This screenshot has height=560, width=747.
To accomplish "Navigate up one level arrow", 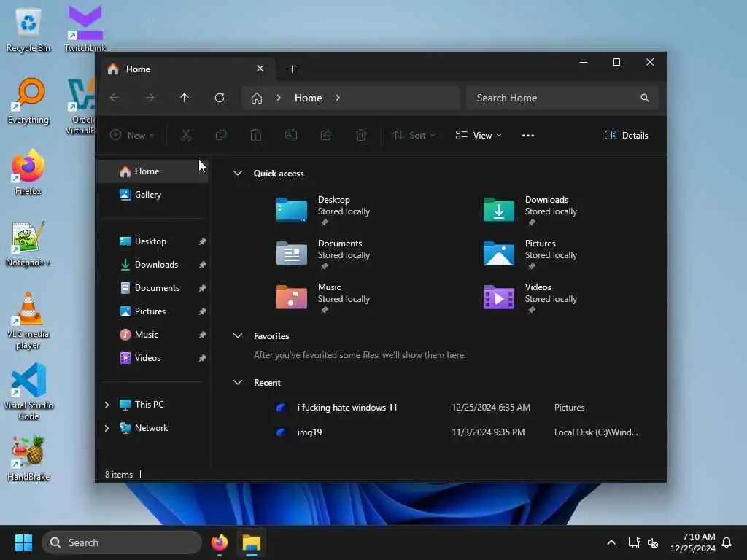I will [x=185, y=98].
